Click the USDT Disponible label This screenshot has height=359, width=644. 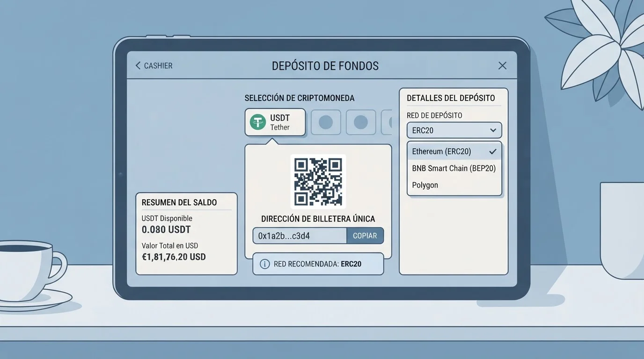click(x=167, y=218)
